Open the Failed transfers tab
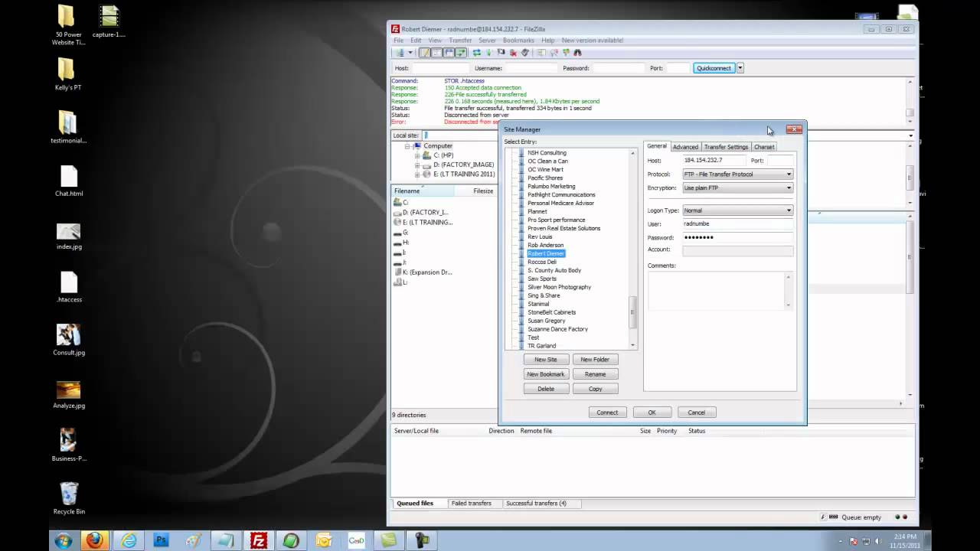 pyautogui.click(x=471, y=504)
